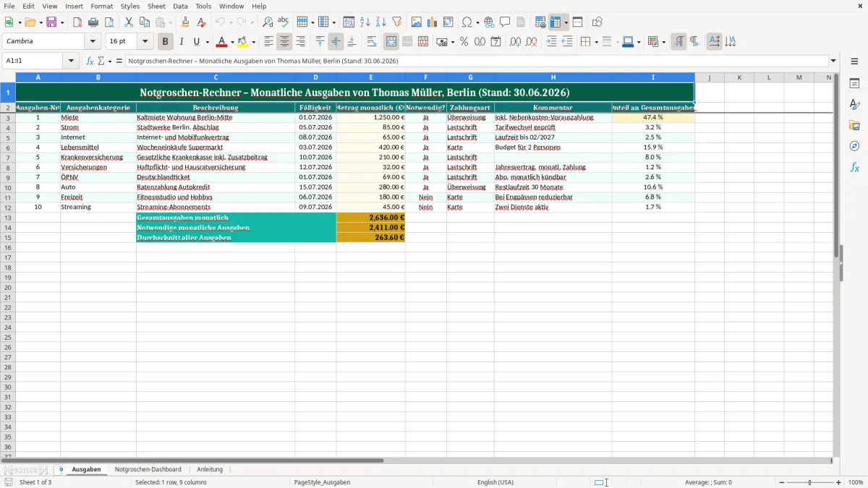This screenshot has width=868, height=488.
Task: Click the Define Print Area icon
Action: tap(540, 22)
